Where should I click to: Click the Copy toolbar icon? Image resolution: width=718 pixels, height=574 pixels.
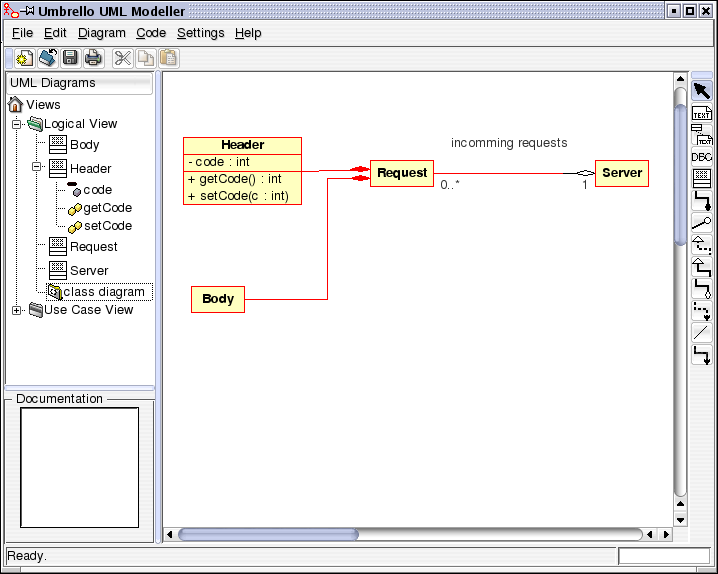point(146,58)
